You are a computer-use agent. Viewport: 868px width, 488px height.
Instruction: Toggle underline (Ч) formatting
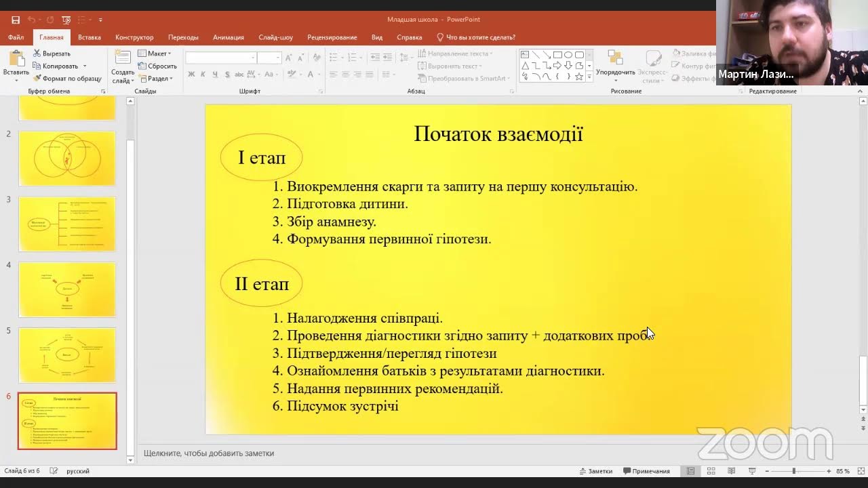[215, 75]
